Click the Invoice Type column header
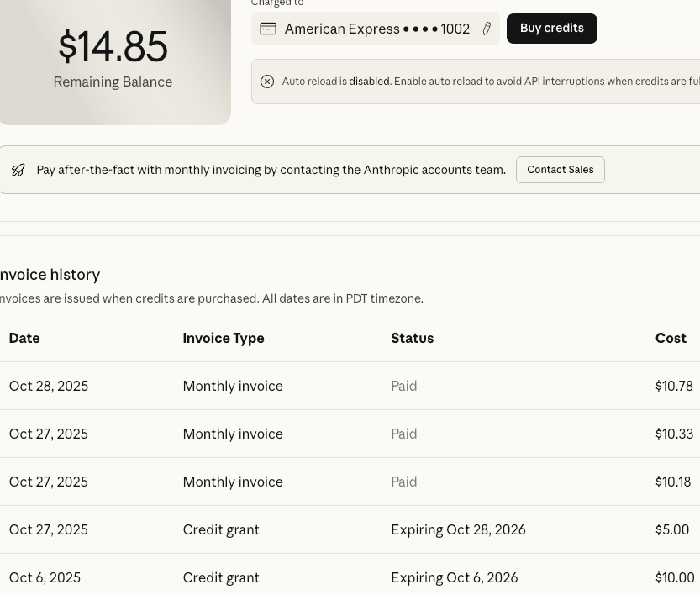Image resolution: width=700 pixels, height=595 pixels. click(x=224, y=338)
